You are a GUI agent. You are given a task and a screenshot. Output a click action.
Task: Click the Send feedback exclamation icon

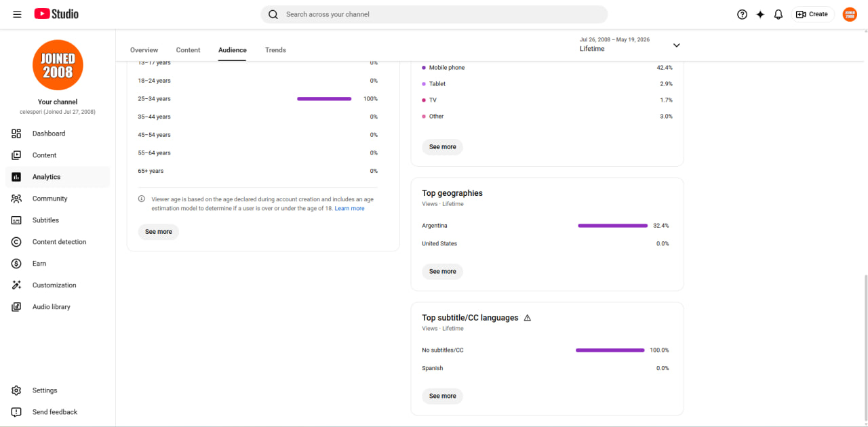click(x=17, y=412)
